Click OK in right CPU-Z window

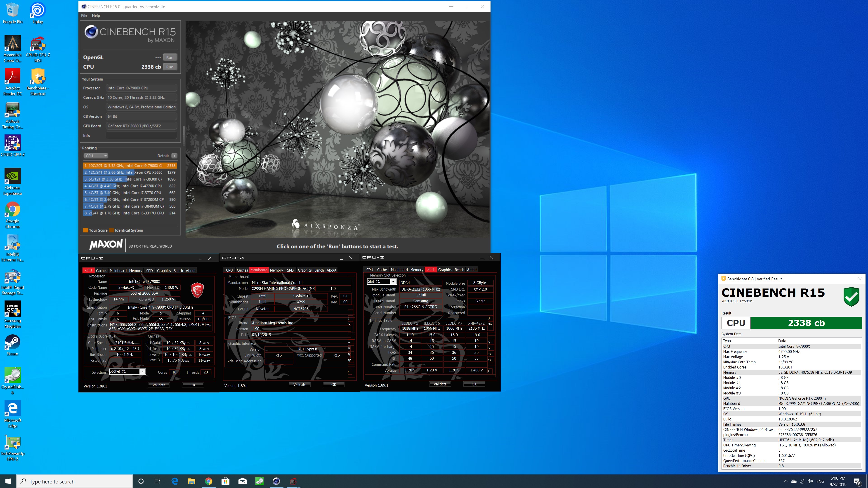click(x=474, y=384)
